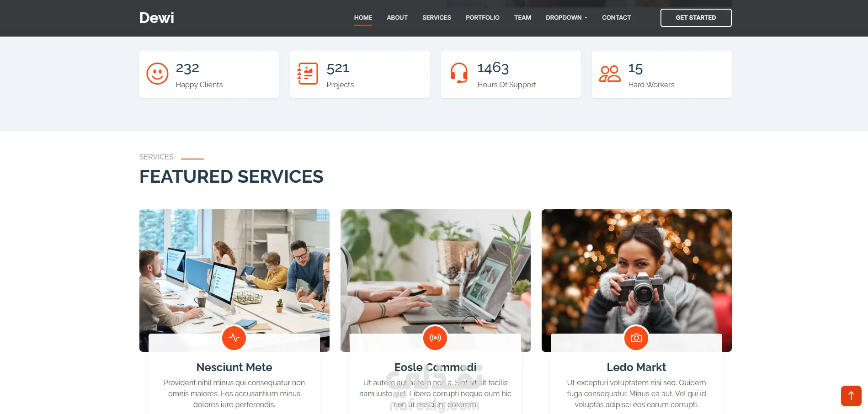This screenshot has height=414, width=868.
Task: Click the Dewi logo link
Action: click(x=157, y=18)
